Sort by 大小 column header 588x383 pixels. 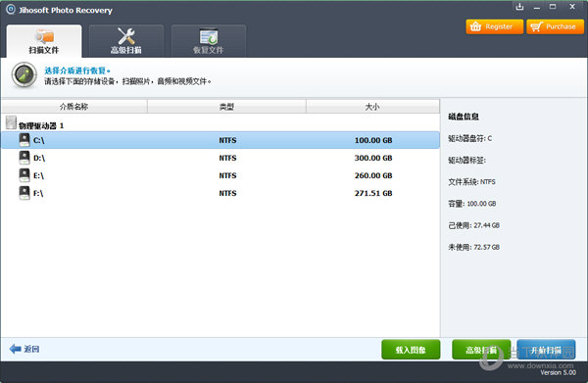click(372, 107)
